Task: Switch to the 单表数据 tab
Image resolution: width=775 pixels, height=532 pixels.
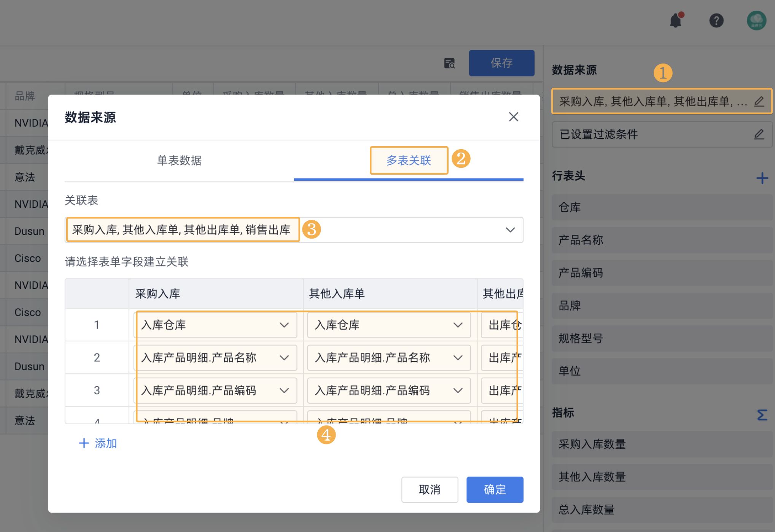Action: (x=179, y=161)
